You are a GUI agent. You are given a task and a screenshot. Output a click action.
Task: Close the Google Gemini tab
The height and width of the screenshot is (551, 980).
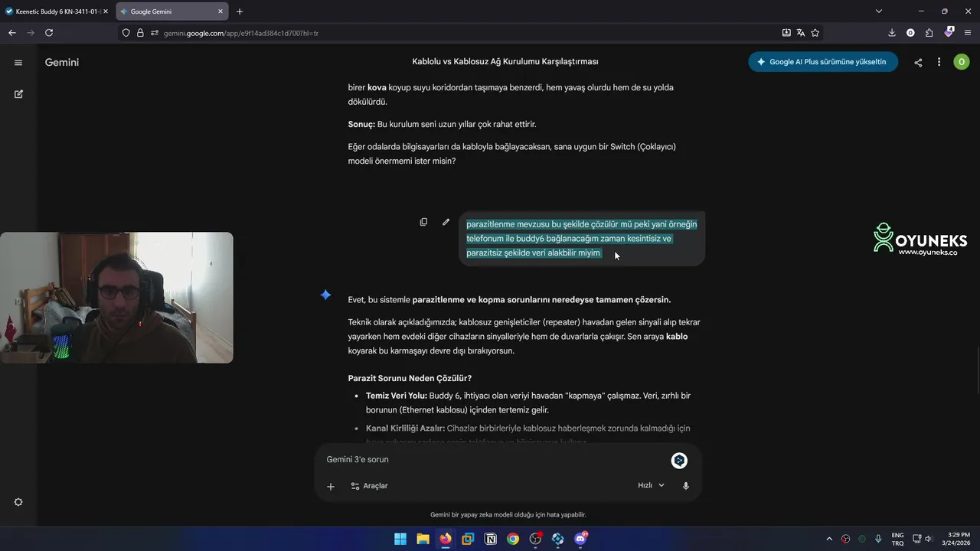[220, 11]
